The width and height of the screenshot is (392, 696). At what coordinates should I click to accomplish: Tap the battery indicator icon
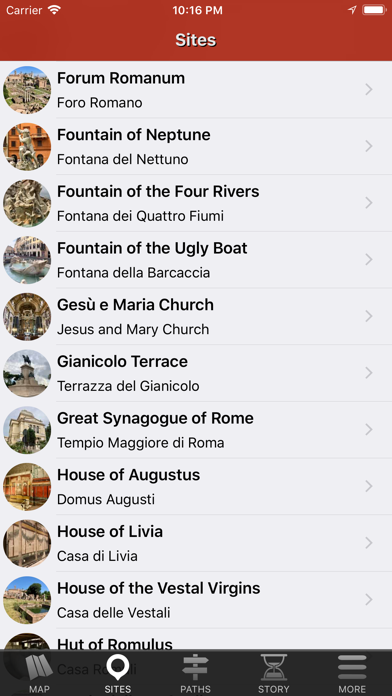(374, 10)
